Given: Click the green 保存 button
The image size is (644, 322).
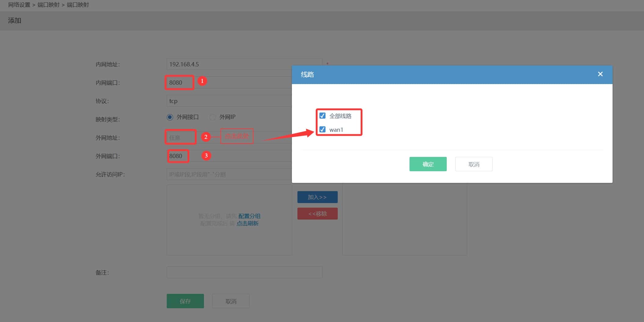Looking at the screenshot, I should pyautogui.click(x=185, y=301).
